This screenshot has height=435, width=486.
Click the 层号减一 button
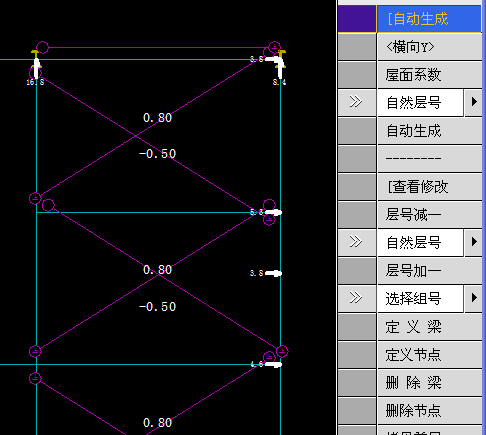point(429,214)
